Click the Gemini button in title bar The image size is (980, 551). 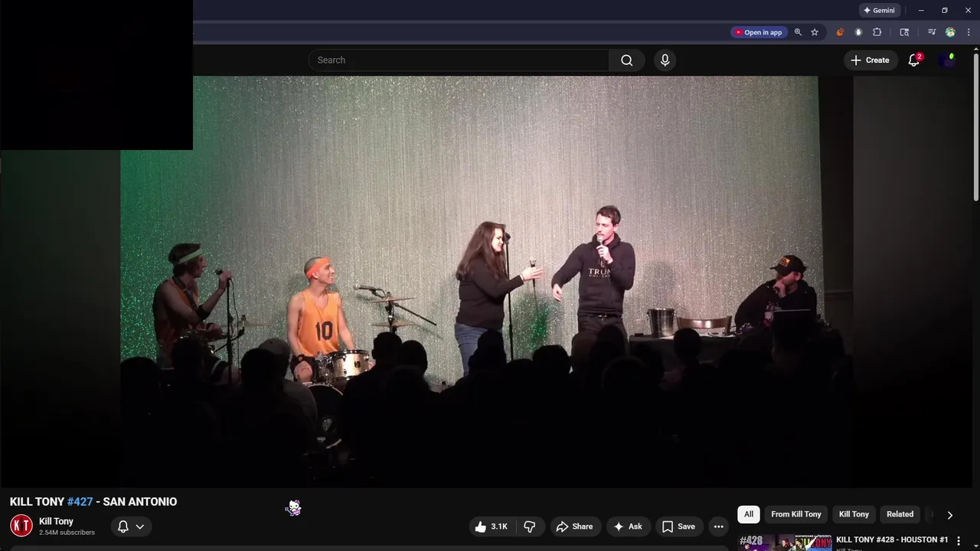click(x=879, y=11)
